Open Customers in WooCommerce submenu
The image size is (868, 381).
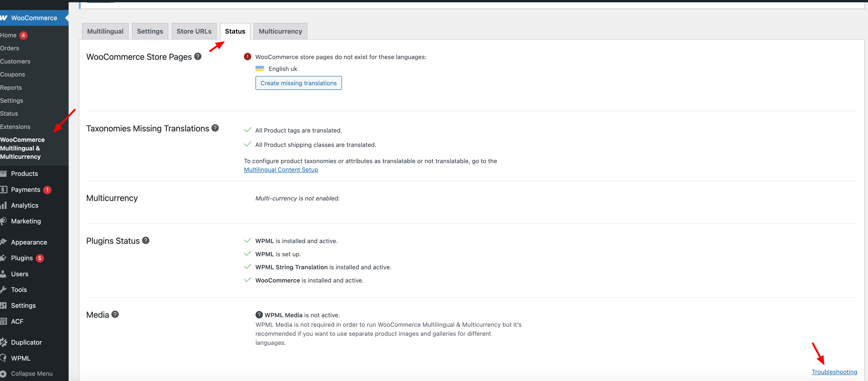click(15, 61)
